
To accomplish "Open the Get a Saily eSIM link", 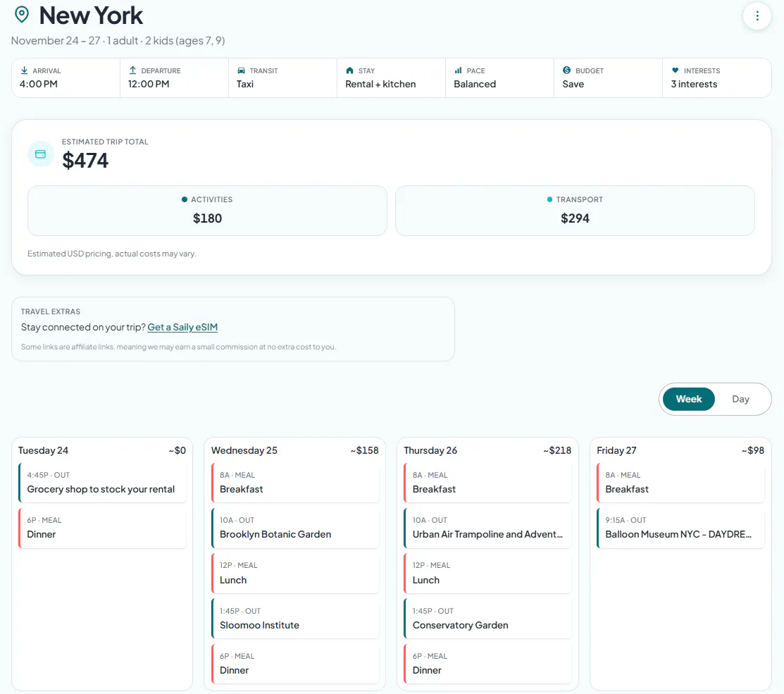I will tap(182, 327).
